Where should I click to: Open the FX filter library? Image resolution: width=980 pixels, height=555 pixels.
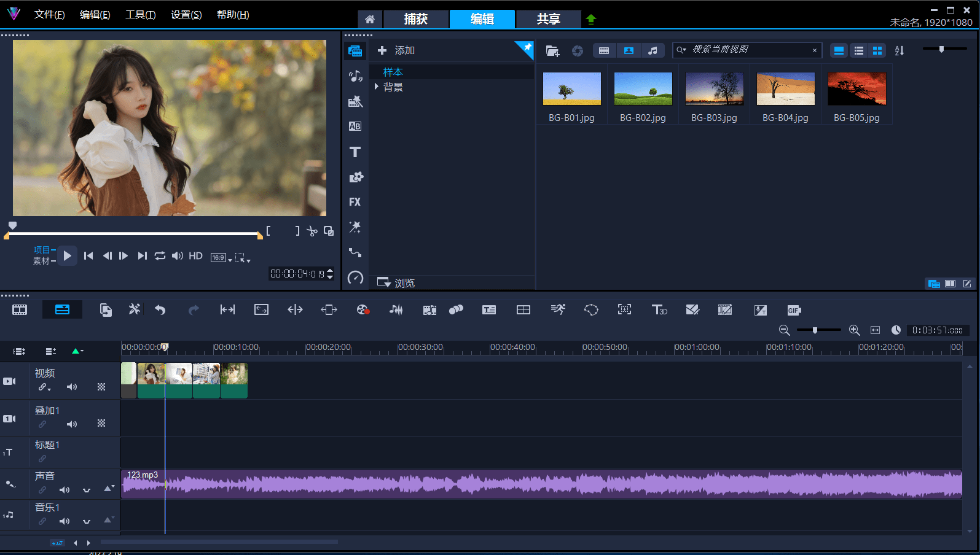[x=355, y=202]
